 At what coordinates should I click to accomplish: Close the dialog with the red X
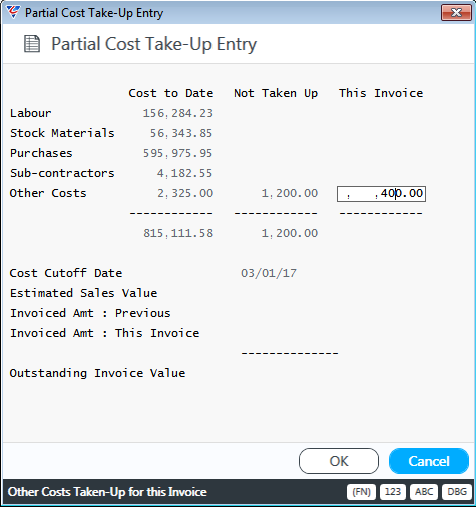coord(456,13)
